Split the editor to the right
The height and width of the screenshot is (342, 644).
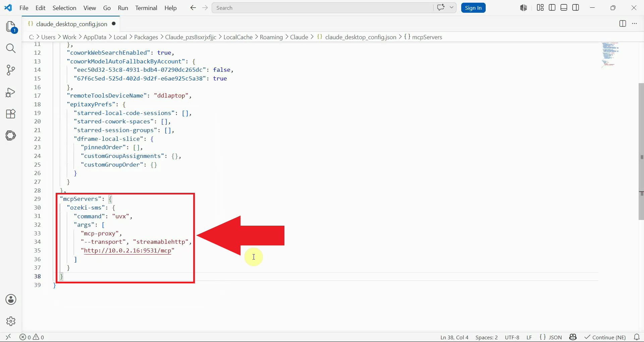click(x=623, y=23)
